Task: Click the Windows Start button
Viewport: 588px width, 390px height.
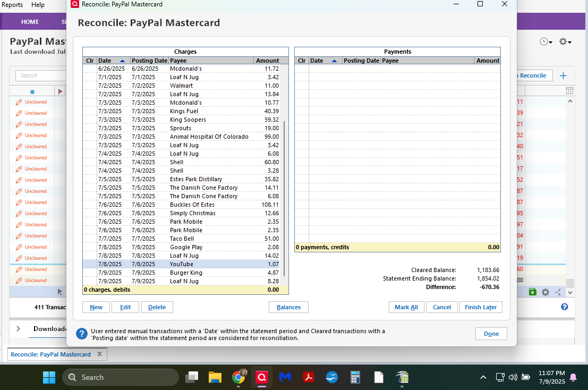Action: pyautogui.click(x=49, y=377)
